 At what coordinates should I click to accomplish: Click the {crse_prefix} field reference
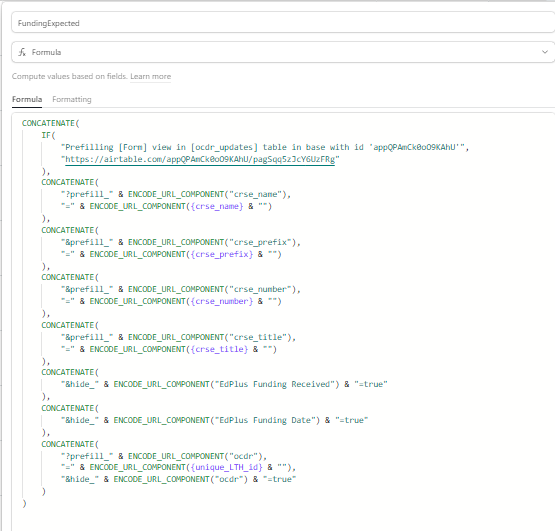point(222,254)
